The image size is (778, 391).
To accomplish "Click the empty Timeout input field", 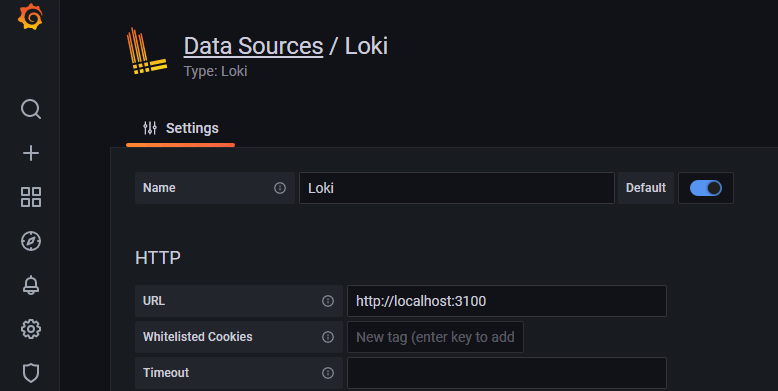I will 507,373.
